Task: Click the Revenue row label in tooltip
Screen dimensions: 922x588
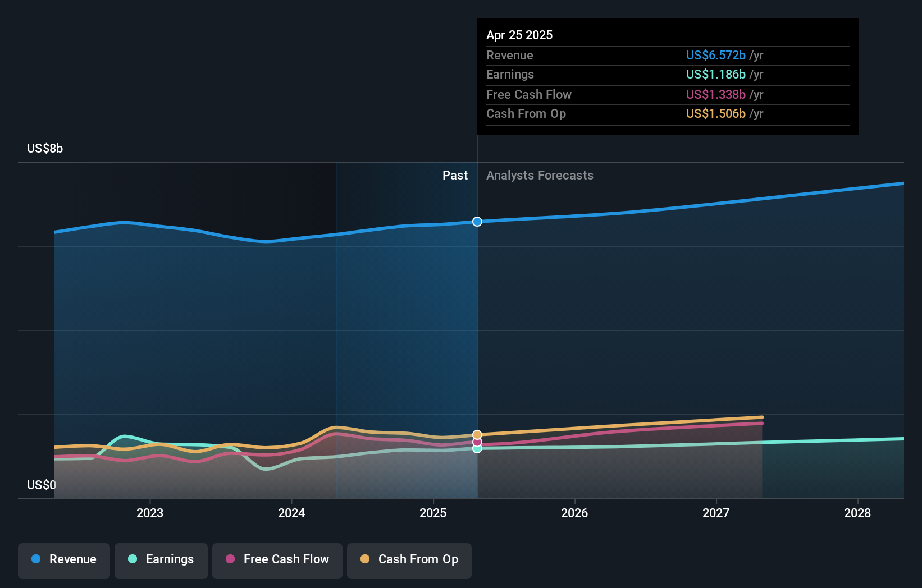Action: point(510,55)
